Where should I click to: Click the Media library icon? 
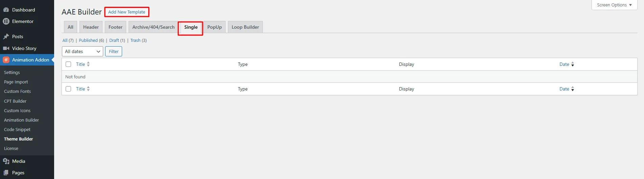point(6,161)
